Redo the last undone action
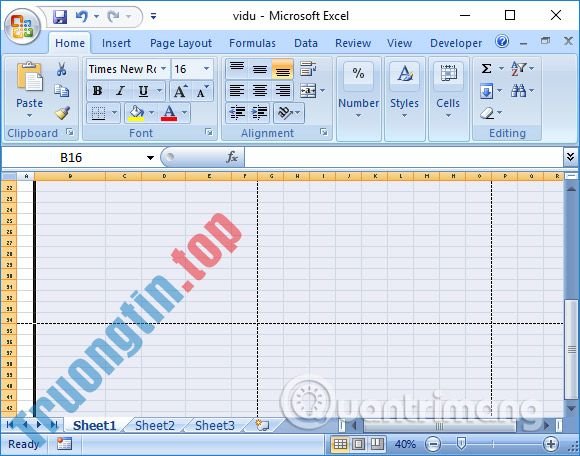Screen dimensions: 580x456 pos(114,17)
